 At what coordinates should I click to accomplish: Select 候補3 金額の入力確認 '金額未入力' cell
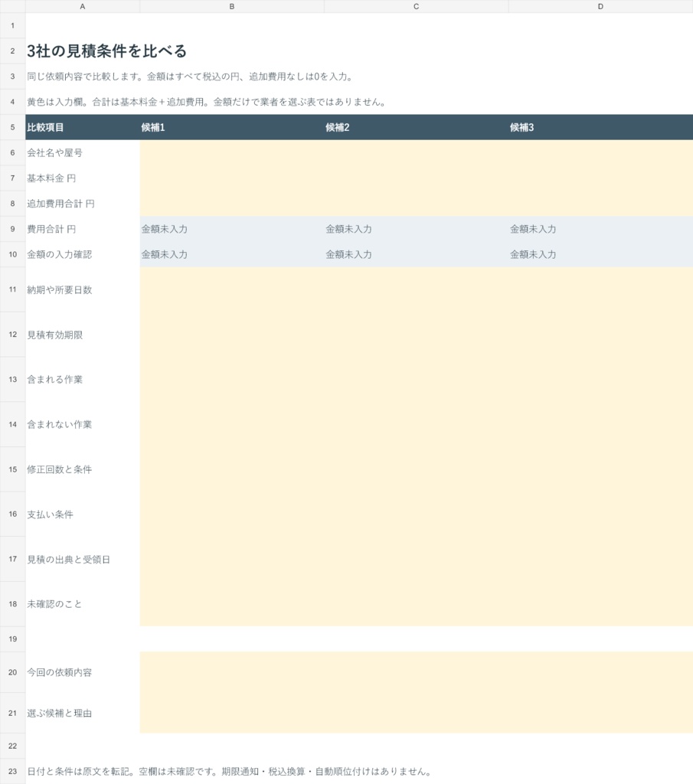tap(600, 254)
